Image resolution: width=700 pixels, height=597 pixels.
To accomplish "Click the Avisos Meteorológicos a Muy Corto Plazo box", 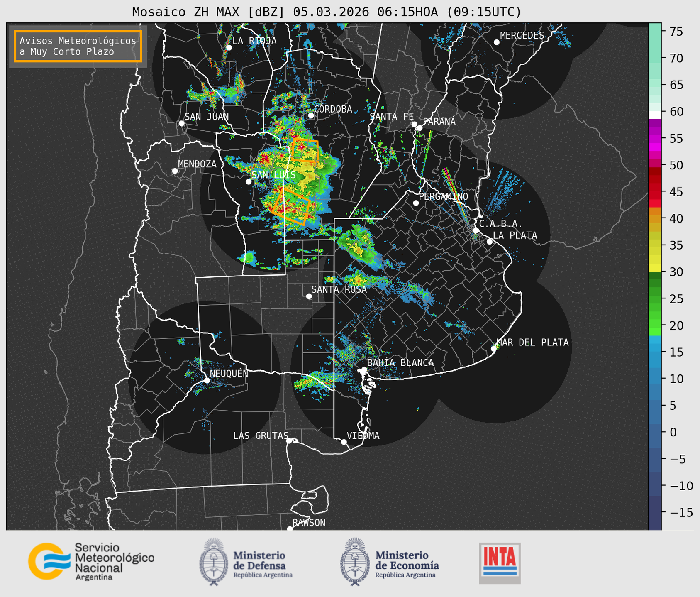I will click(x=78, y=46).
